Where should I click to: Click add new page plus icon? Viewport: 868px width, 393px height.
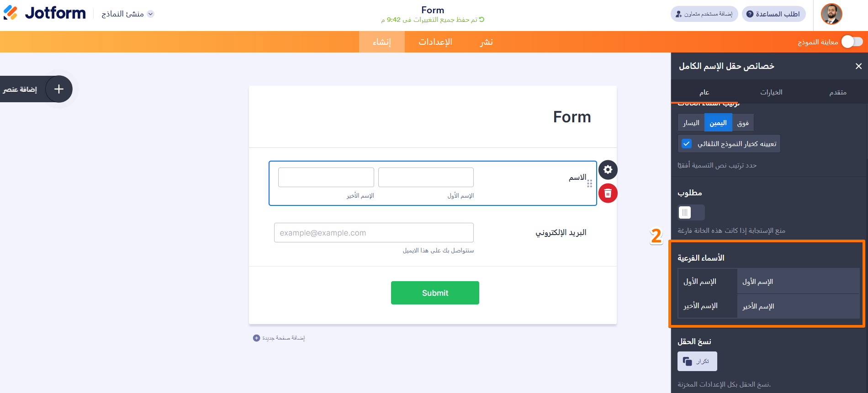(256, 338)
